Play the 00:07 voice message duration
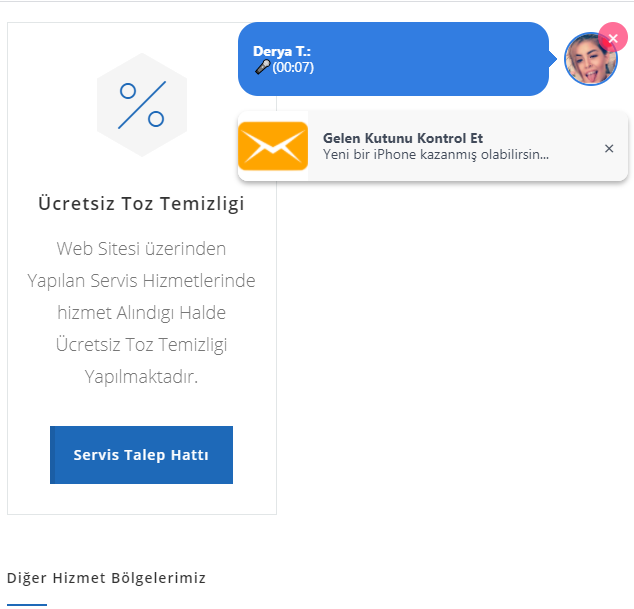This screenshot has width=634, height=609. pos(294,68)
